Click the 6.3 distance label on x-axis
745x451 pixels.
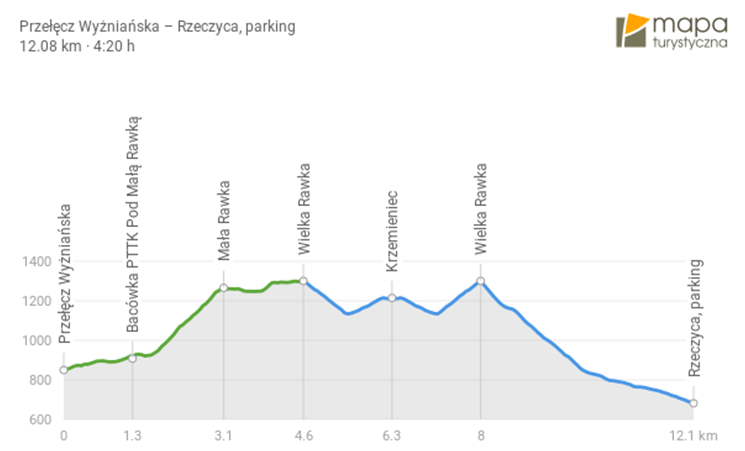(392, 436)
